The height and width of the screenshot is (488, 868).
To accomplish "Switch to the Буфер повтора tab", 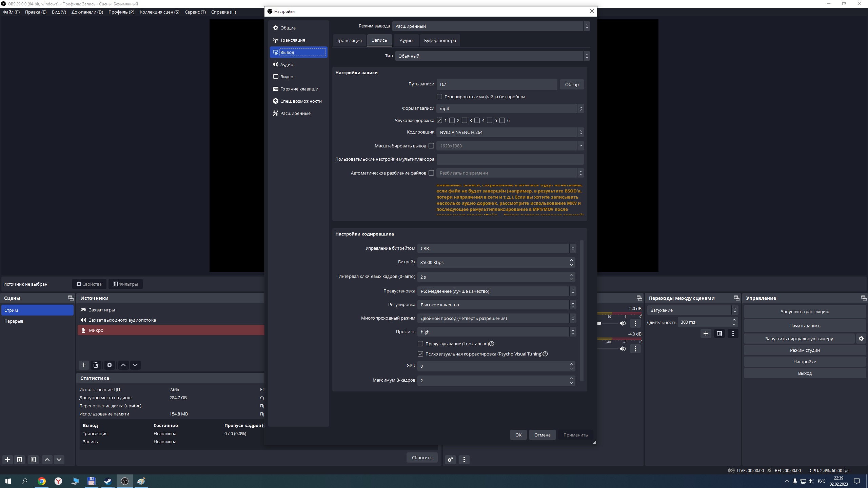I will point(440,40).
